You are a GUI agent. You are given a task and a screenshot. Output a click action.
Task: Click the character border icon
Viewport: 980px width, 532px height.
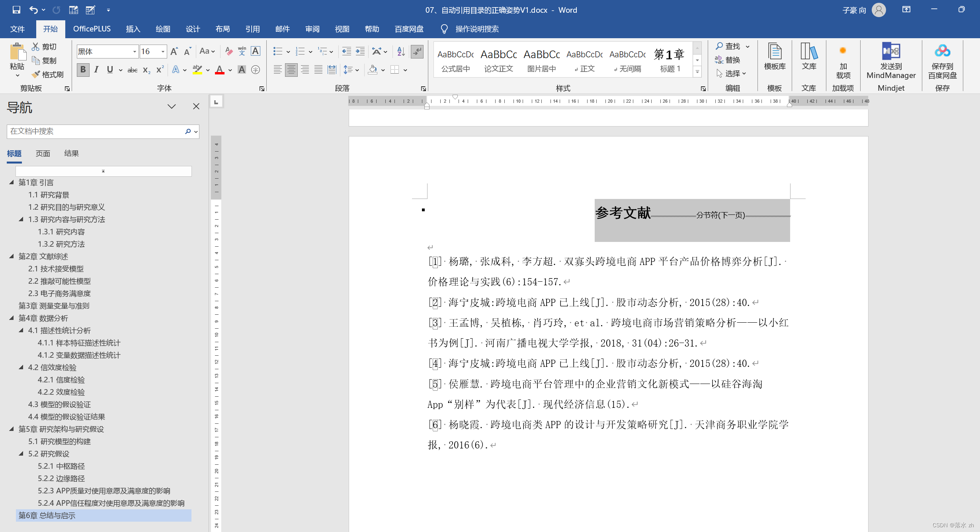[256, 51]
